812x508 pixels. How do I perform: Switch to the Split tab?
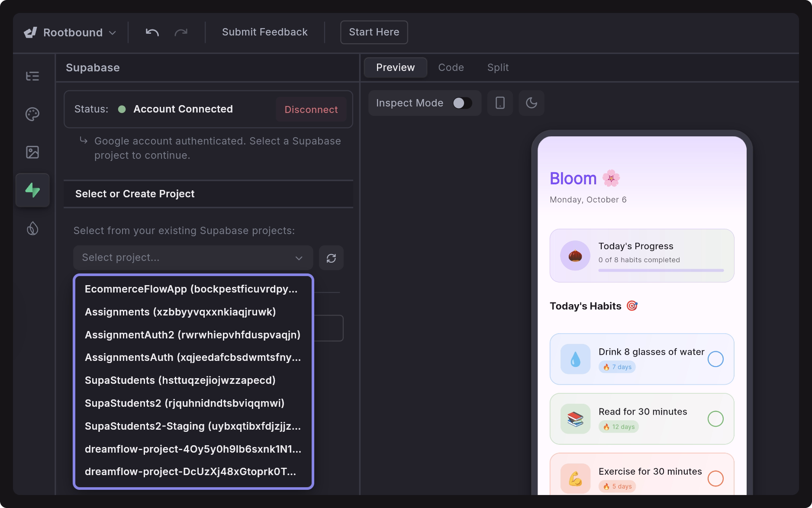pyautogui.click(x=498, y=68)
